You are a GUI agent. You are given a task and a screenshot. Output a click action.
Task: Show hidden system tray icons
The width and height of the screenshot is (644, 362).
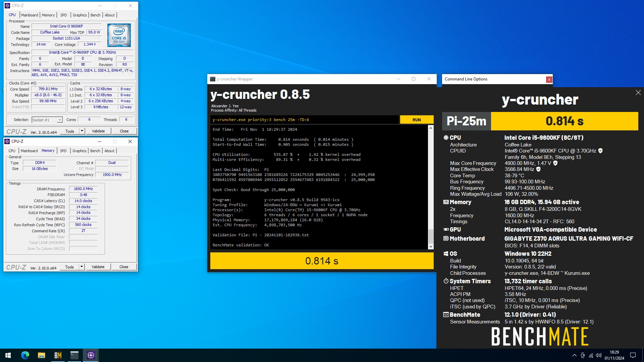574,355
